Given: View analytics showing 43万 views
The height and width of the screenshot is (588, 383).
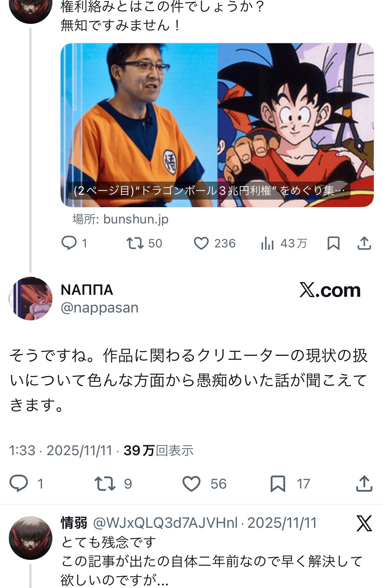Looking at the screenshot, I should (267, 243).
